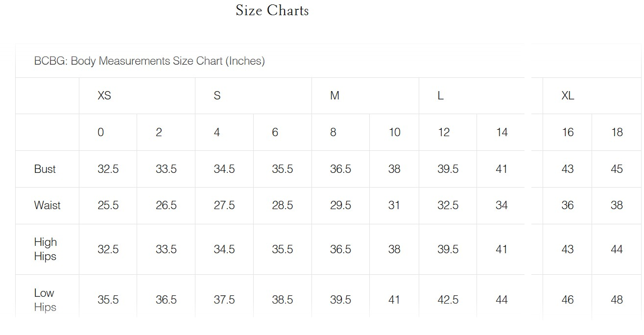Click the Bust row label
This screenshot has width=644, height=335.
tap(45, 169)
